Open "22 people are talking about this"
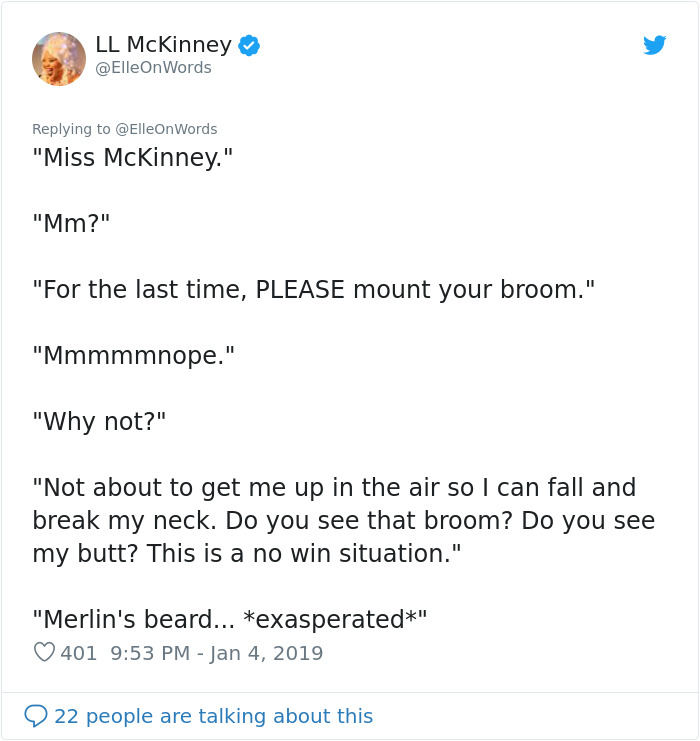The image size is (700, 741). (213, 716)
